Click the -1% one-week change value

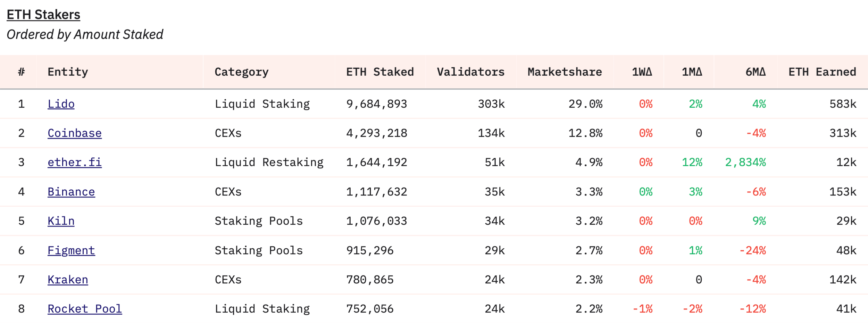tap(642, 309)
